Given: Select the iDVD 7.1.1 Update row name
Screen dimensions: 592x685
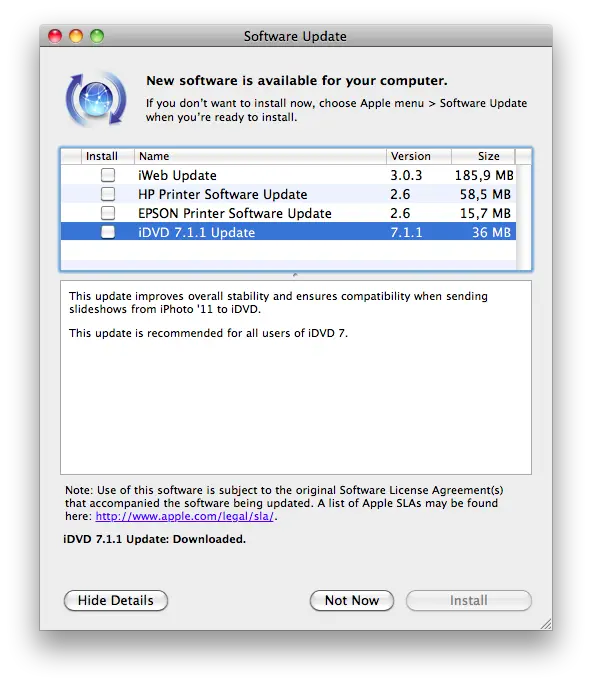Looking at the screenshot, I should [197, 232].
